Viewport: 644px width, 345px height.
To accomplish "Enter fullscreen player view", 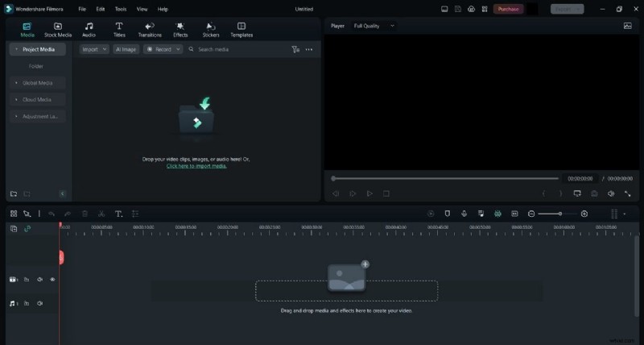I will point(628,193).
